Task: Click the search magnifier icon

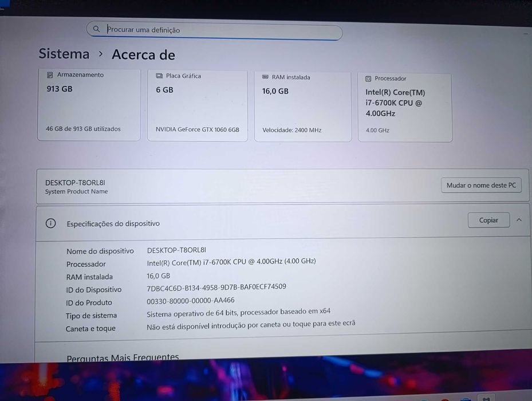Action: [x=96, y=29]
